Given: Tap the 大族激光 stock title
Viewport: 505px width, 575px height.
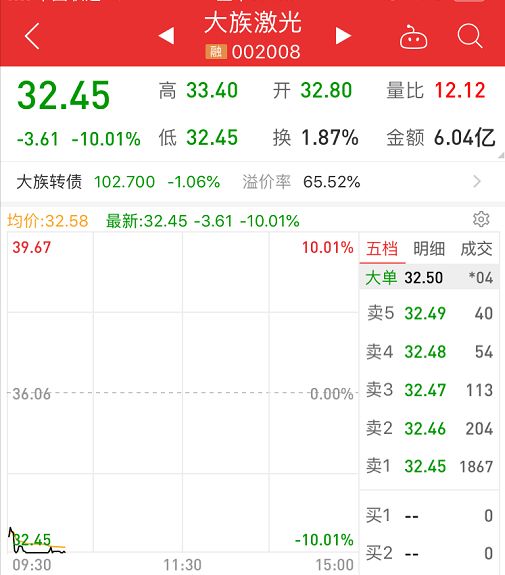Looking at the screenshot, I should (253, 23).
